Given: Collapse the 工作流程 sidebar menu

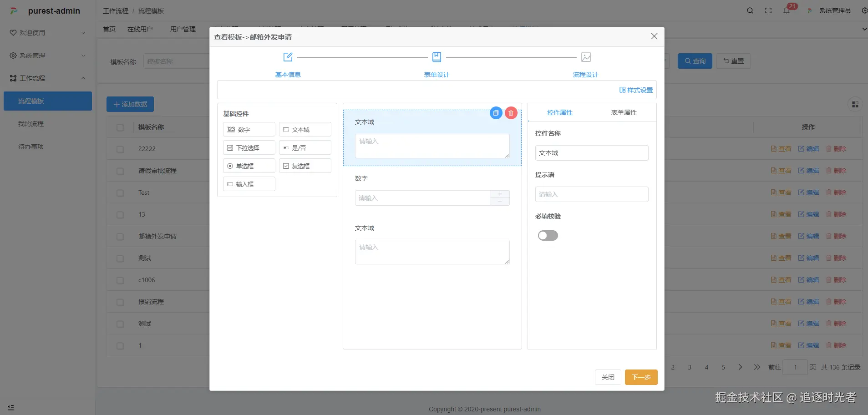Looking at the screenshot, I should pyautogui.click(x=47, y=78).
